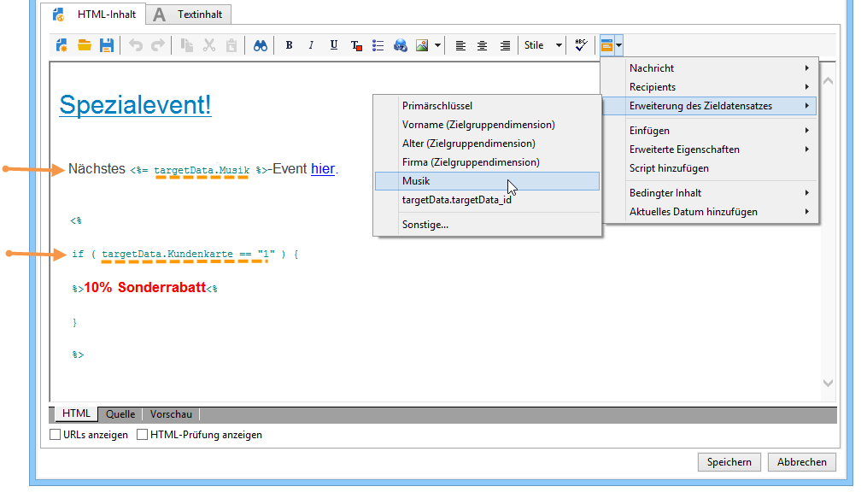
Task: Click the Speichern button
Action: point(729,462)
